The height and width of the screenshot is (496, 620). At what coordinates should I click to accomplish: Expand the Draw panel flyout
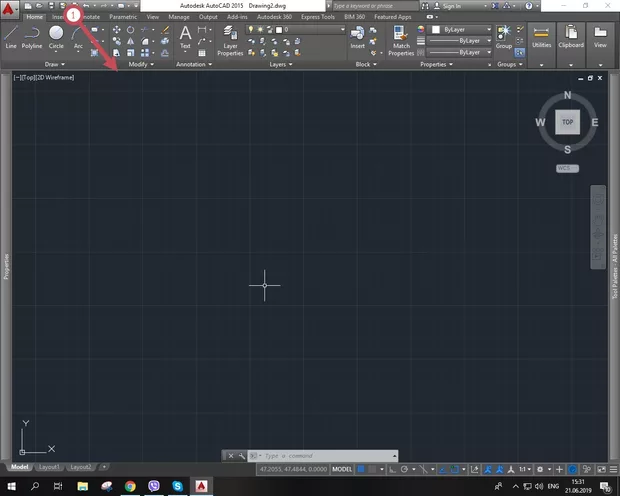(x=52, y=64)
